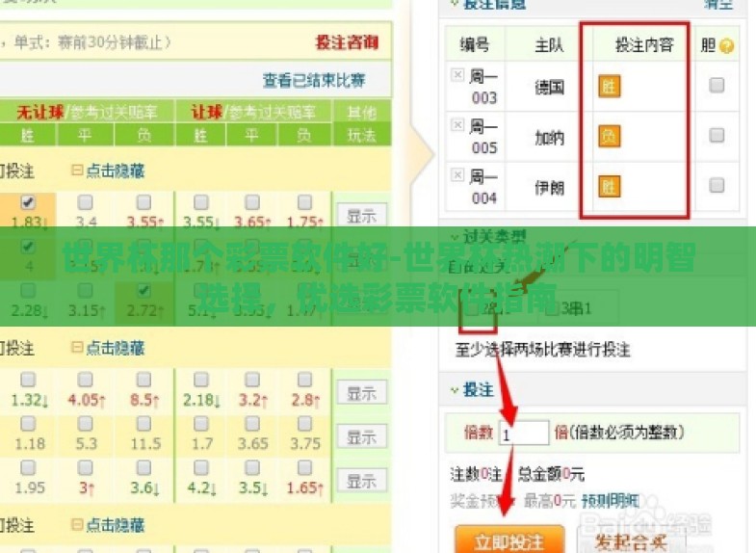
Task: Click the orange 胜 badge in the 伊朗 row
Action: (x=609, y=187)
